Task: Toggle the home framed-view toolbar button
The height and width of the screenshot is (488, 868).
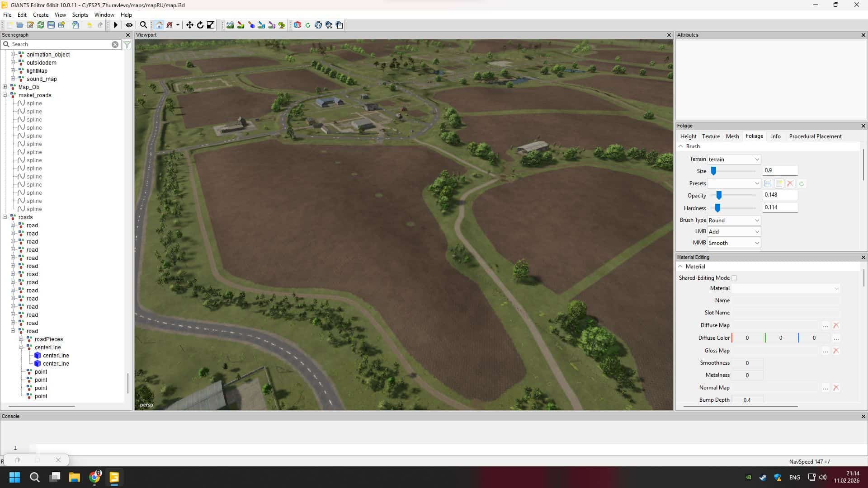Action: click(159, 25)
